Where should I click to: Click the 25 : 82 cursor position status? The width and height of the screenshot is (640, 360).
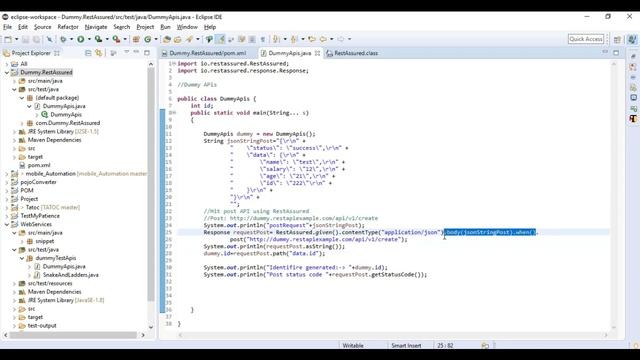point(445,346)
